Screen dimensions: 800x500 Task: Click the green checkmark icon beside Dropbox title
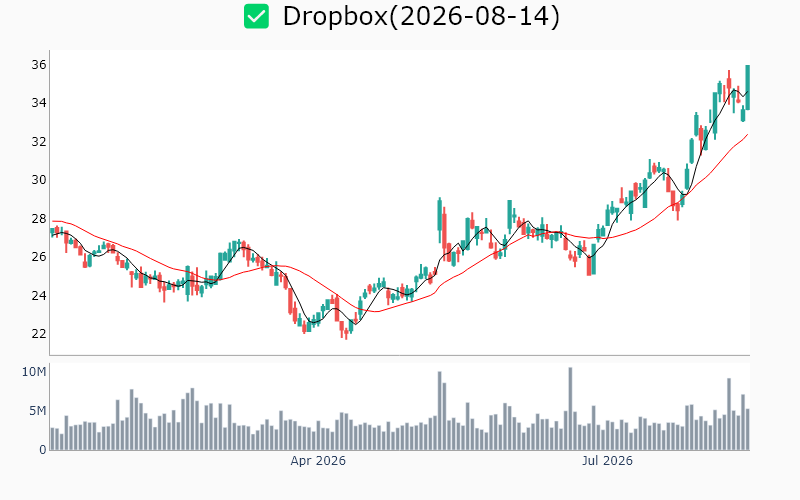pyautogui.click(x=256, y=16)
